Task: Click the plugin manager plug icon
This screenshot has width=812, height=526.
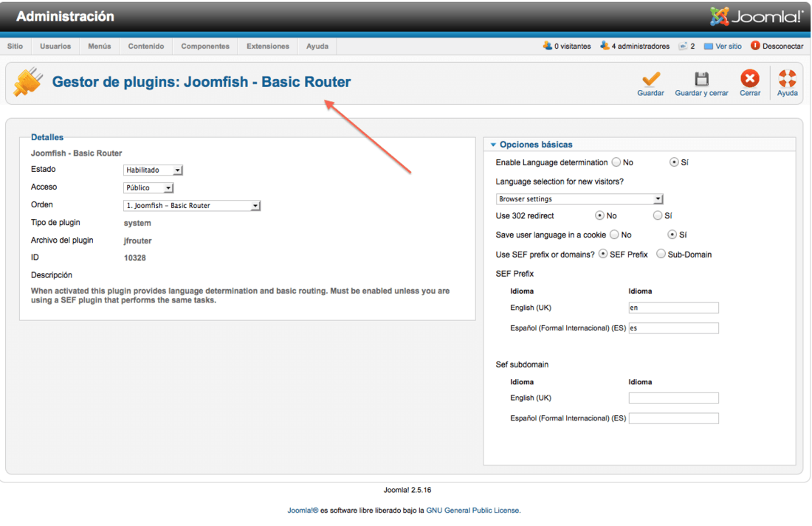Action: [x=27, y=82]
